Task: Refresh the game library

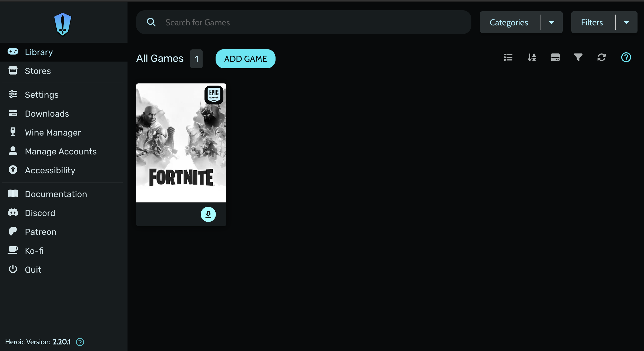Action: click(x=602, y=57)
